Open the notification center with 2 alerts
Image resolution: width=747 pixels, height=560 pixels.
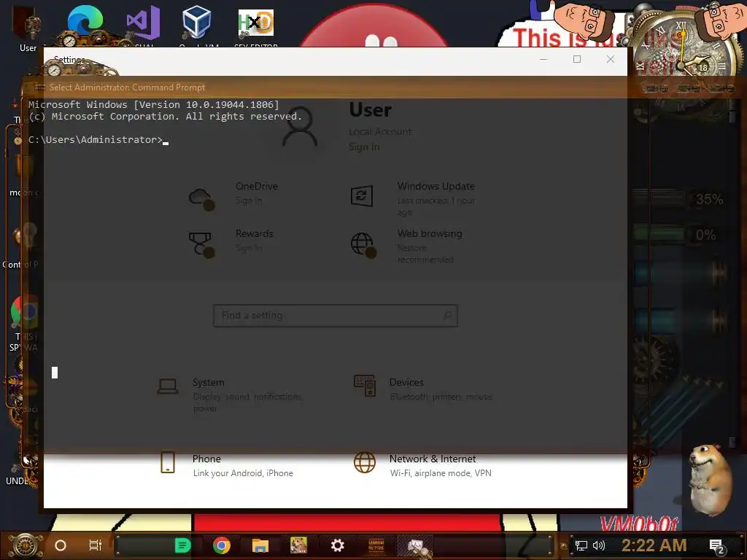point(716,546)
